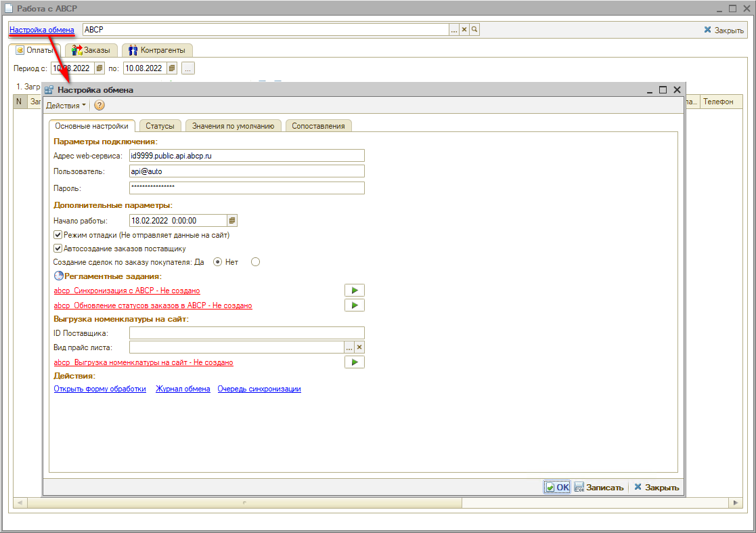756x533 pixels.
Task: Open the Значения по умолчанию tab
Action: [234, 126]
